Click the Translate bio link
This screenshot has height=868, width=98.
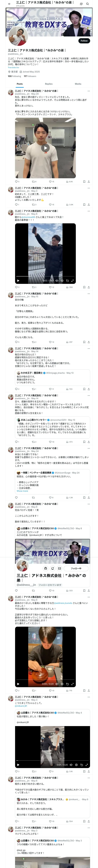[x=14, y=67]
